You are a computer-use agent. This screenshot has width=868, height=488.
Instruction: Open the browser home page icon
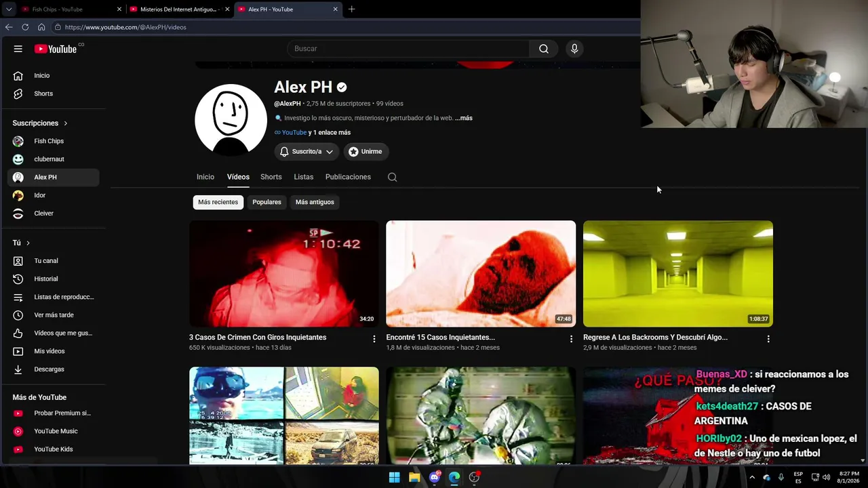[x=41, y=27]
